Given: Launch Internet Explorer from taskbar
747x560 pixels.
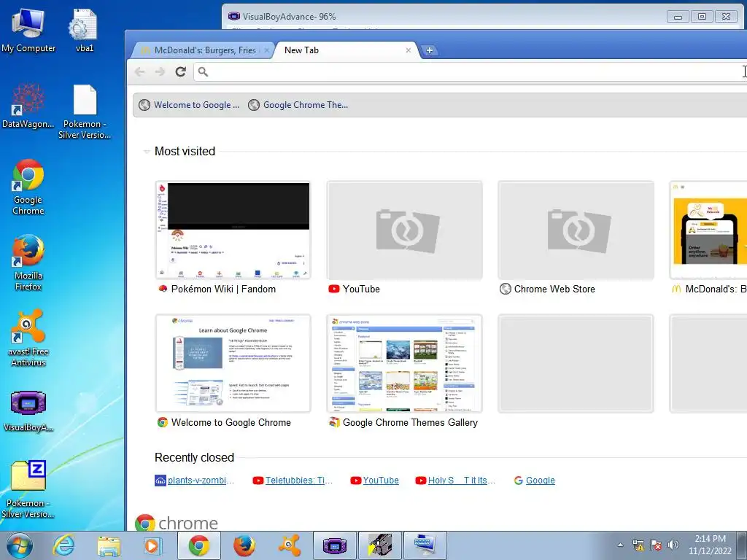Looking at the screenshot, I should point(63,545).
